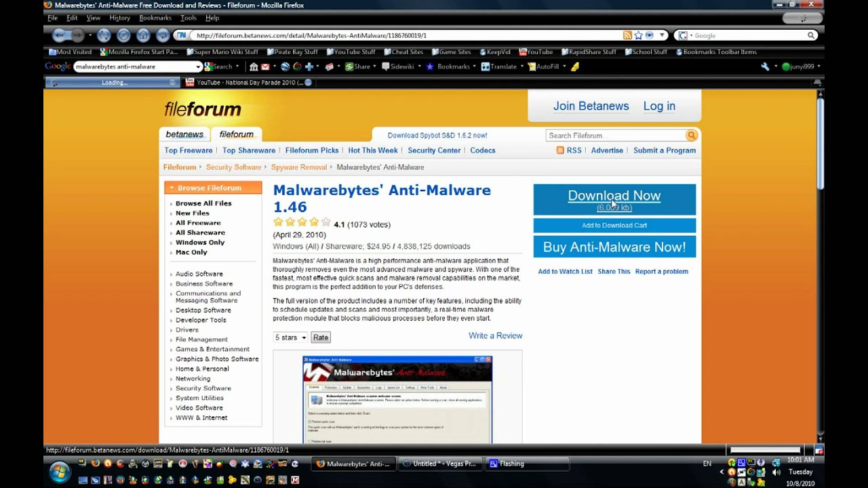Switch to the betanews tab
The height and width of the screenshot is (488, 868).
pyautogui.click(x=184, y=134)
